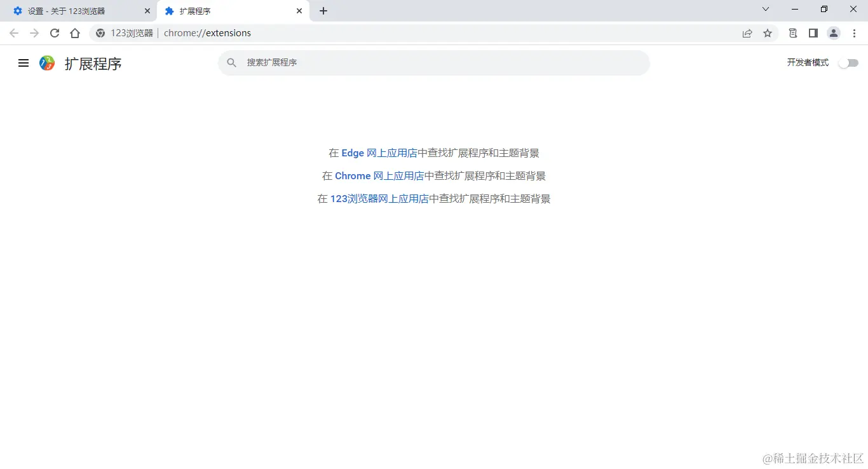Reload the extensions page
This screenshot has width=868, height=469.
point(55,33)
